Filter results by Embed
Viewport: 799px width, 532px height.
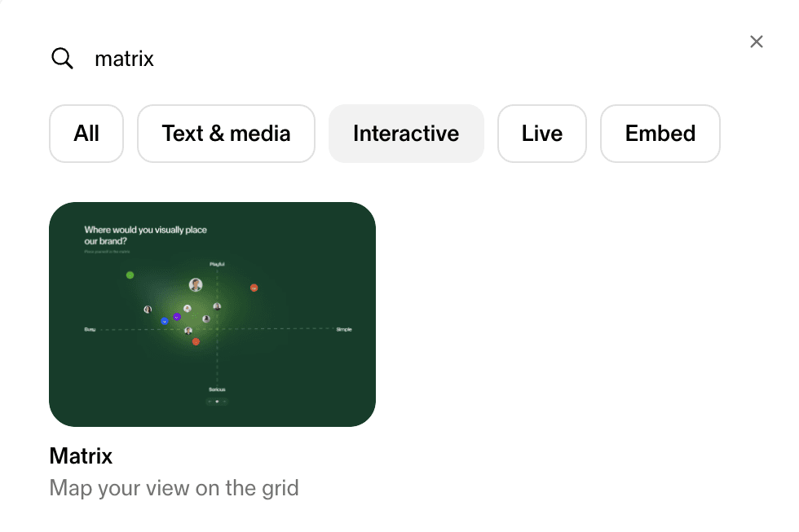pos(660,134)
